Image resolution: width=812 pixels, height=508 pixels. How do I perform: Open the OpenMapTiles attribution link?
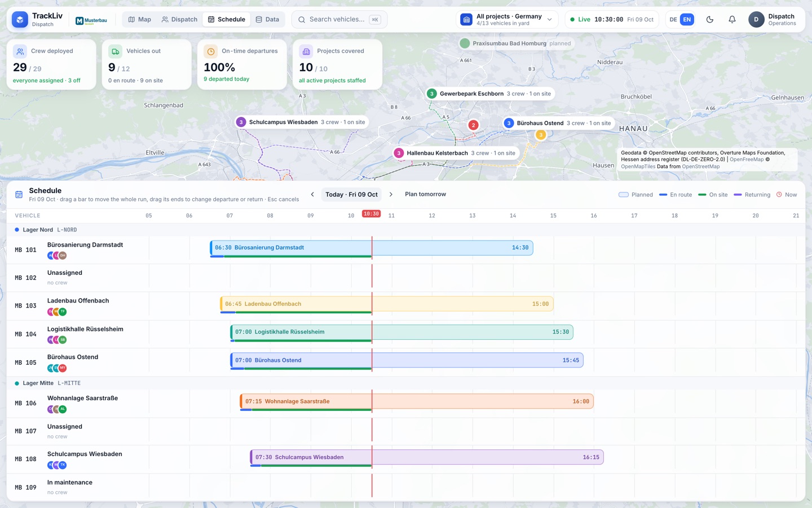coord(638,167)
